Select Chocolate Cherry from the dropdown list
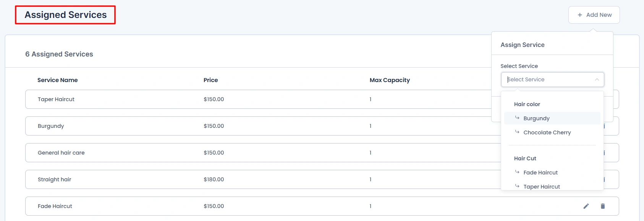Viewport: 644px width, 221px height. pos(547,132)
